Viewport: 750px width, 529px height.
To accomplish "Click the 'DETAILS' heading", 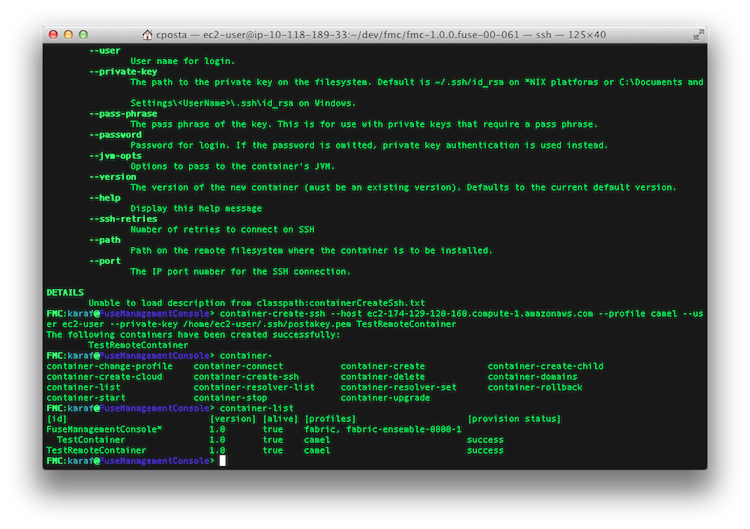I will [65, 293].
